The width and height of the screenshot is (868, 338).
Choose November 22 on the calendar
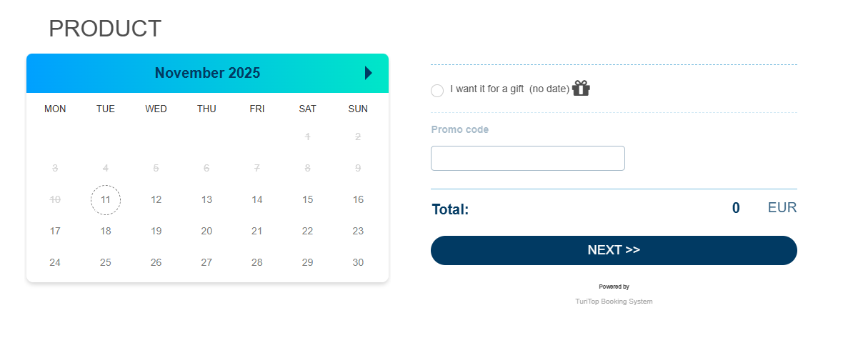(307, 232)
